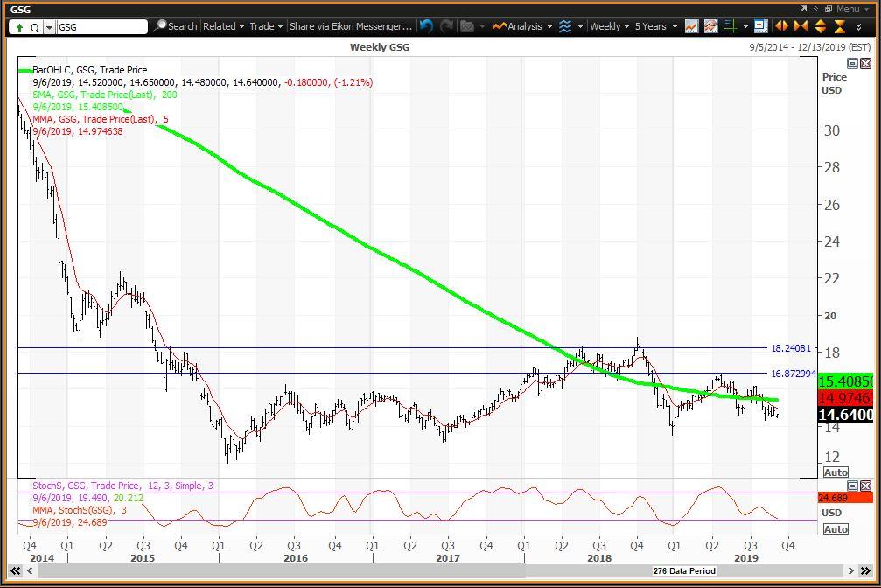Open the Related dropdown menu
Viewport: 881px width, 588px height.
(x=223, y=26)
